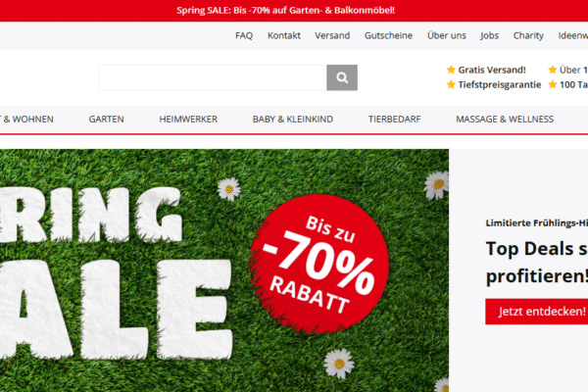588x392 pixels.
Task: Select the Garten category menu
Action: 106,120
